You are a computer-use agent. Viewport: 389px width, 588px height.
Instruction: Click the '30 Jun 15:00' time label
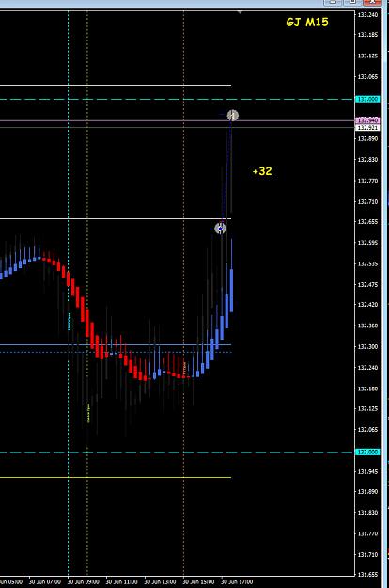point(198,582)
